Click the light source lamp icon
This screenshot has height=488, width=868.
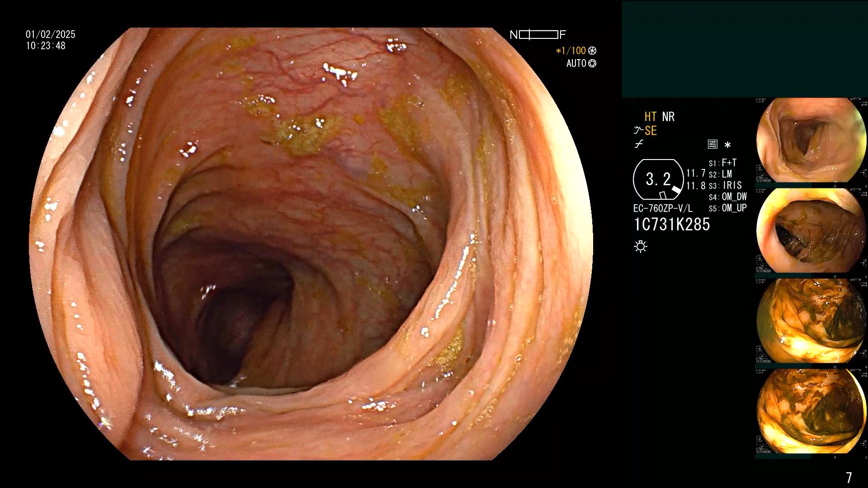[641, 247]
